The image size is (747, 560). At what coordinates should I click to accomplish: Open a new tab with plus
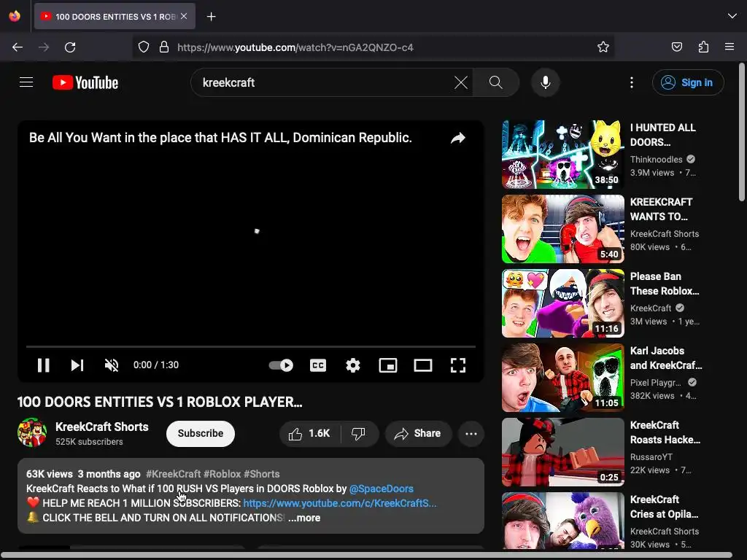coord(211,17)
